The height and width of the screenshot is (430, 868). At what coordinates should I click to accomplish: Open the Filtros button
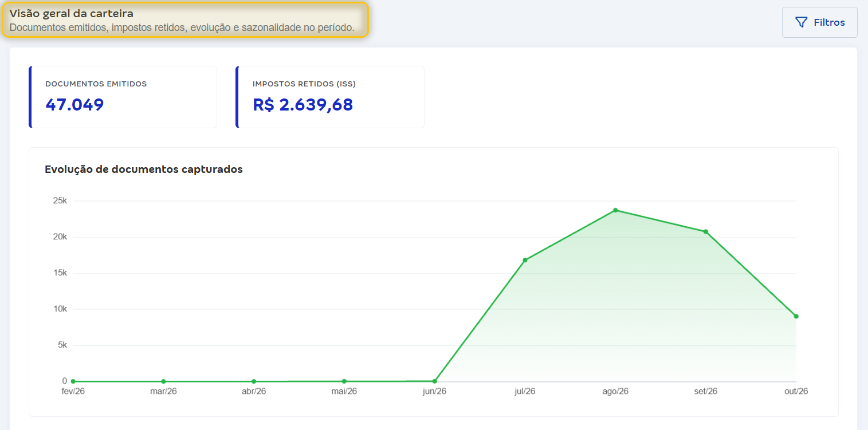click(x=819, y=22)
